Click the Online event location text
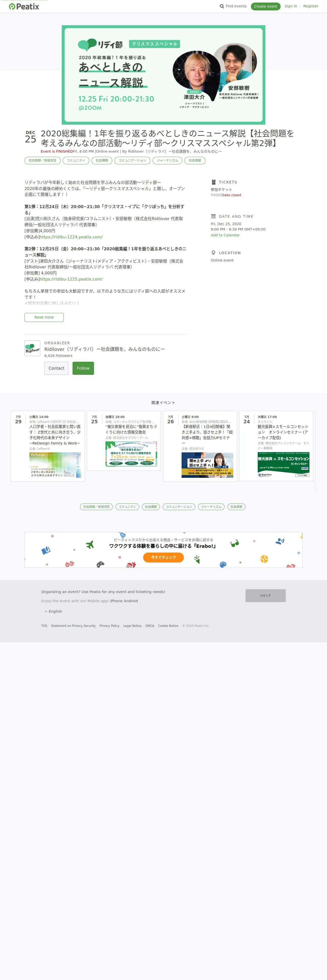The image size is (327, 980). click(222, 260)
